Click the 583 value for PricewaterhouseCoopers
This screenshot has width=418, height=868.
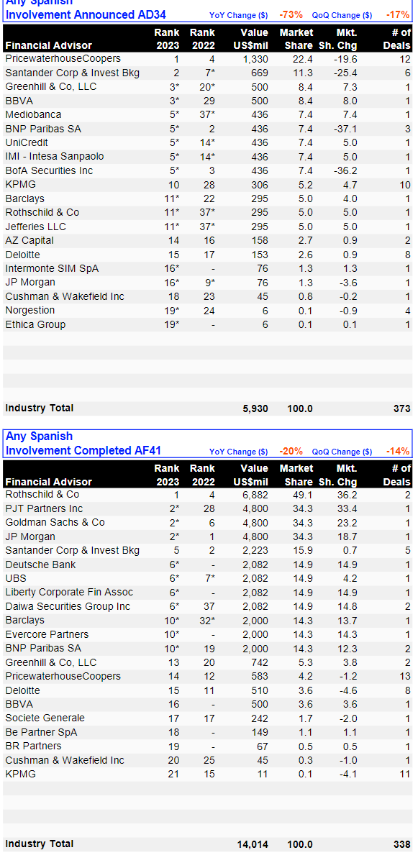pos(260,676)
